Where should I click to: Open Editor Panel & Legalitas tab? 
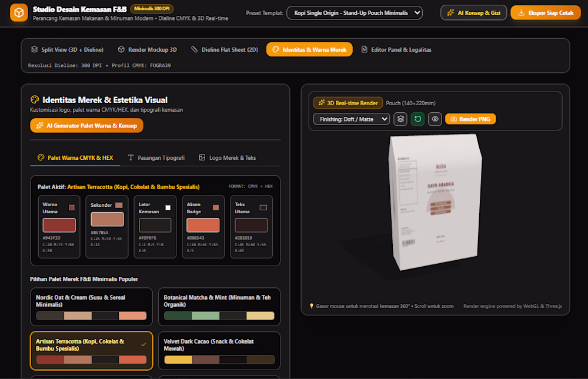tap(396, 49)
